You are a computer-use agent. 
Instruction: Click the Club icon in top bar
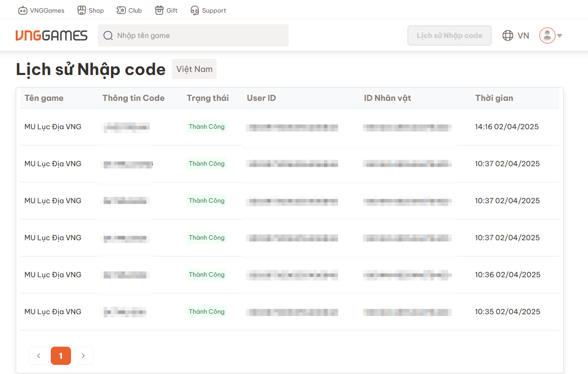(121, 10)
